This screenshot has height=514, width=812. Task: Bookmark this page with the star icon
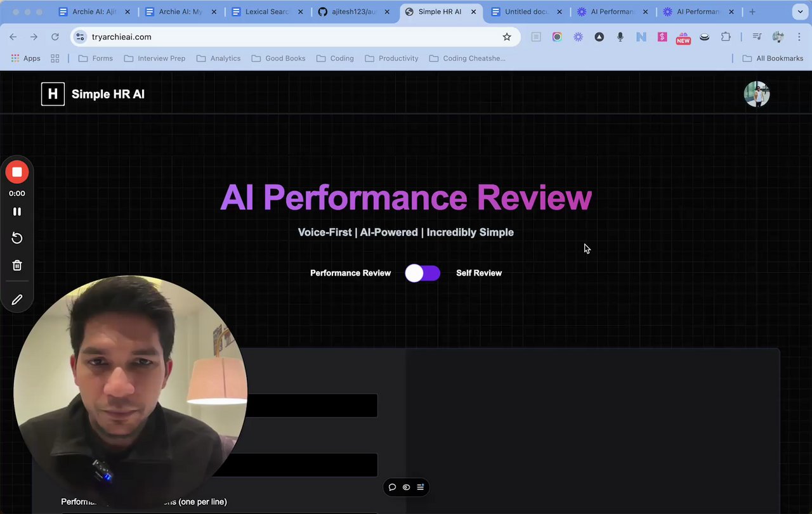pyautogui.click(x=507, y=37)
